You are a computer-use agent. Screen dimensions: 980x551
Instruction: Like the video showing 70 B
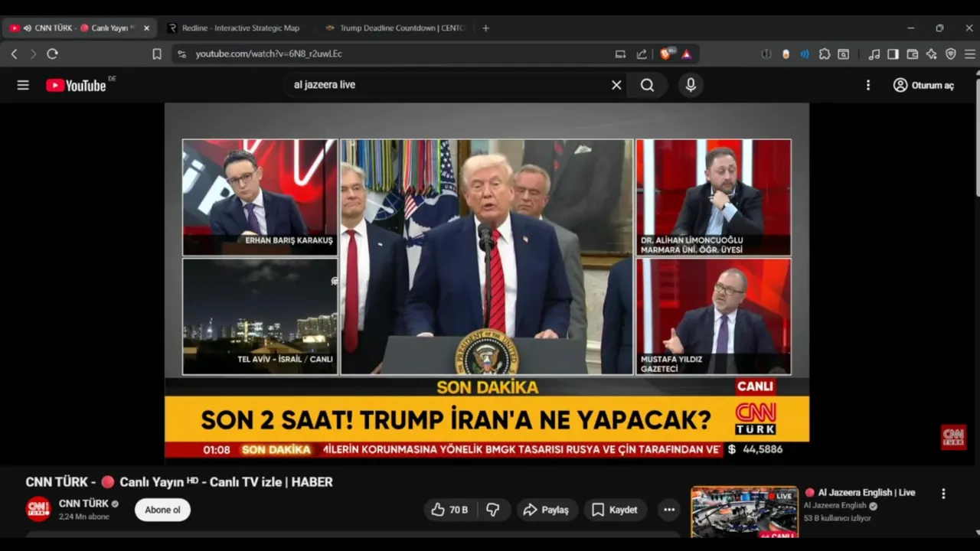click(449, 510)
